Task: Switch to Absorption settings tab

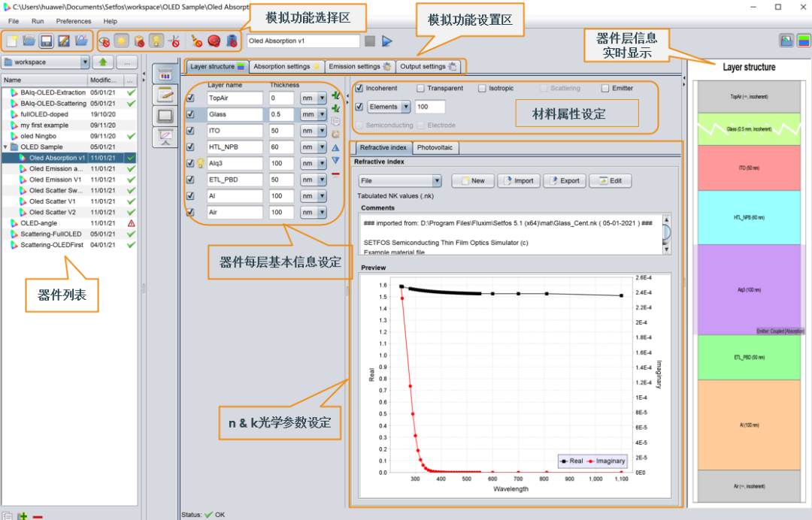Action: tap(286, 66)
